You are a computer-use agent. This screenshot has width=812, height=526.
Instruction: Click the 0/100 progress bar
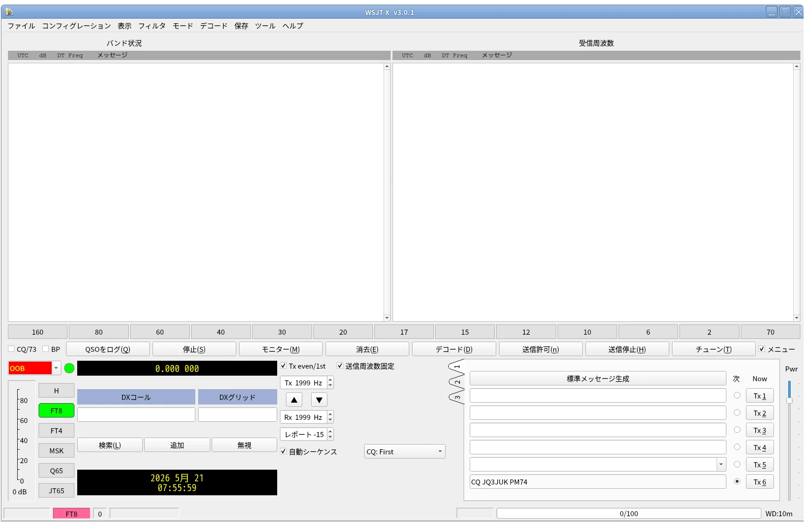pyautogui.click(x=629, y=513)
